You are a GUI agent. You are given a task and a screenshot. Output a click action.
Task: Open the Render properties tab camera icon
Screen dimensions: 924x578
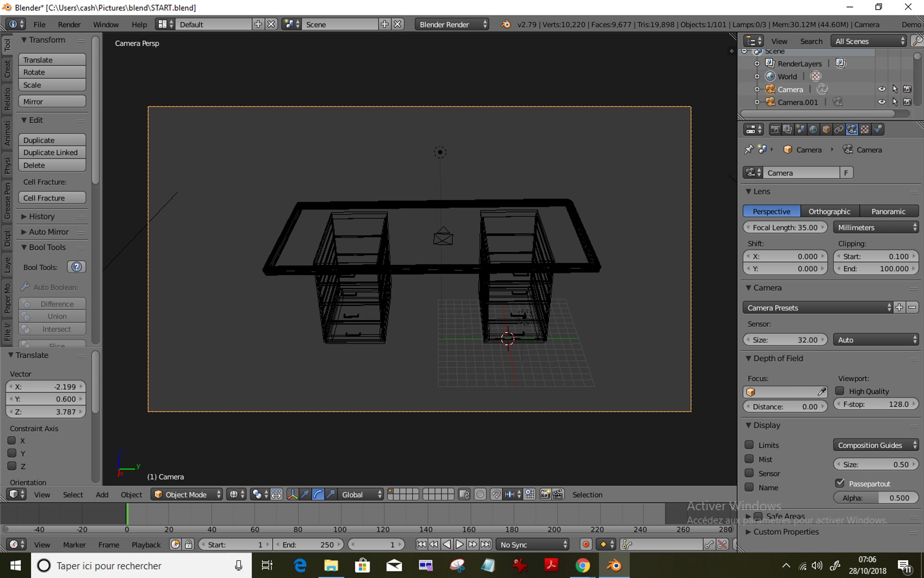(774, 130)
